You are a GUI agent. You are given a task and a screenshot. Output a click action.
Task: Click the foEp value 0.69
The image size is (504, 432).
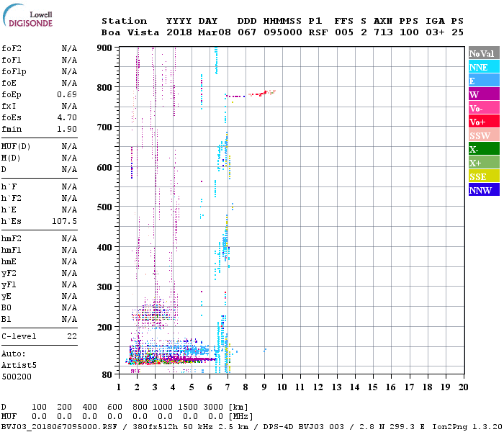coord(67,94)
